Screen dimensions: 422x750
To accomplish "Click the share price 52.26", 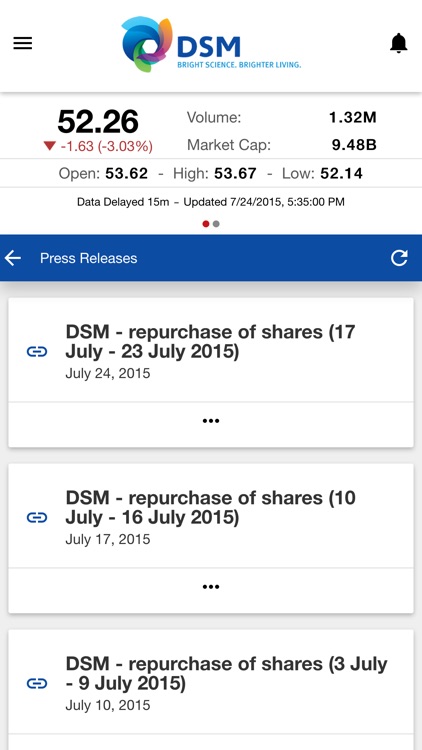I will tap(98, 121).
